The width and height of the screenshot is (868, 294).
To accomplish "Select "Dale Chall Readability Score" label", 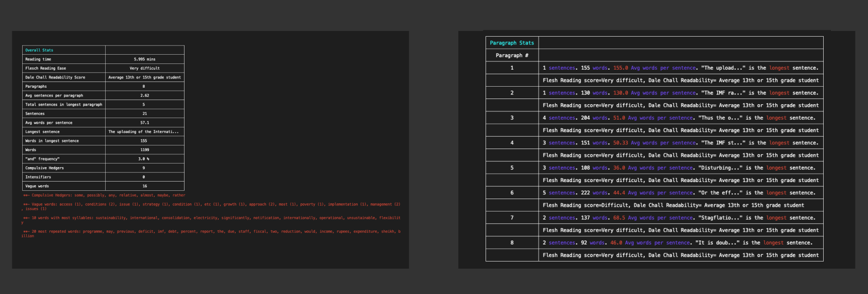I will (55, 77).
